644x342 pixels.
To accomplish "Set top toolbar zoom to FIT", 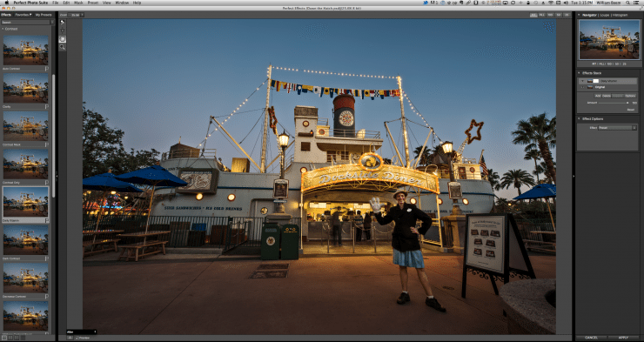I will 533,15.
